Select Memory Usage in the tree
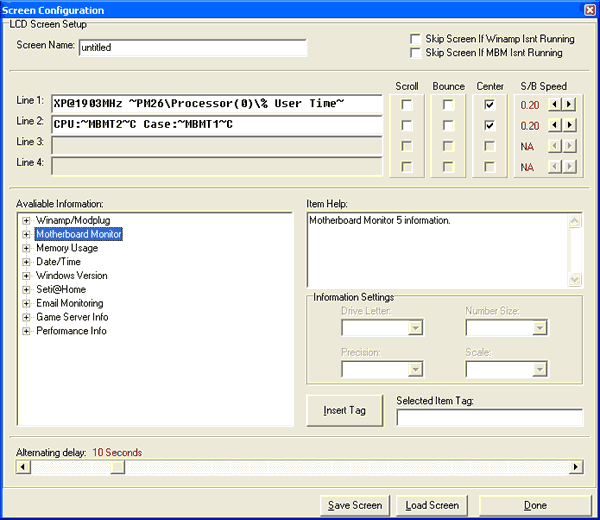The width and height of the screenshot is (600, 520). 67,248
